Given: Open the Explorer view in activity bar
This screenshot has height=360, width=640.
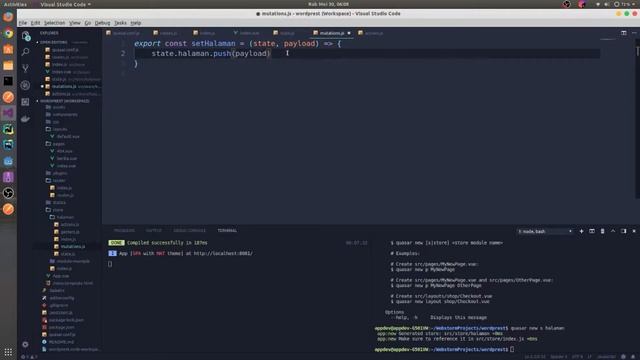Looking at the screenshot, I should 25,36.
